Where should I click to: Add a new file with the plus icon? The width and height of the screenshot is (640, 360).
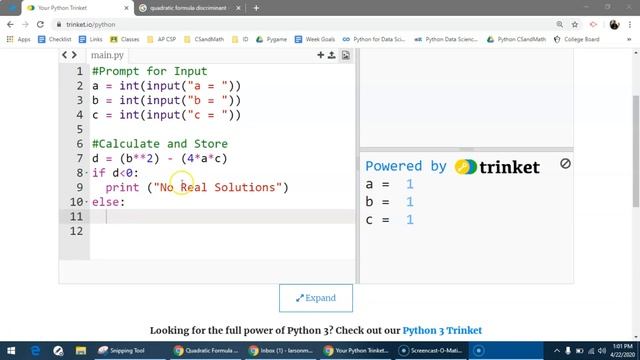click(x=320, y=55)
